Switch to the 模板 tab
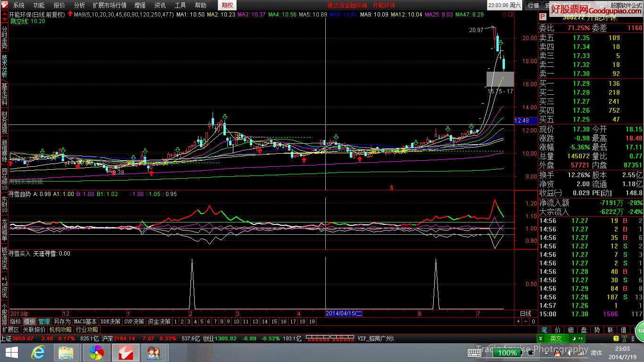The width and height of the screenshot is (644, 362). (x=30, y=321)
